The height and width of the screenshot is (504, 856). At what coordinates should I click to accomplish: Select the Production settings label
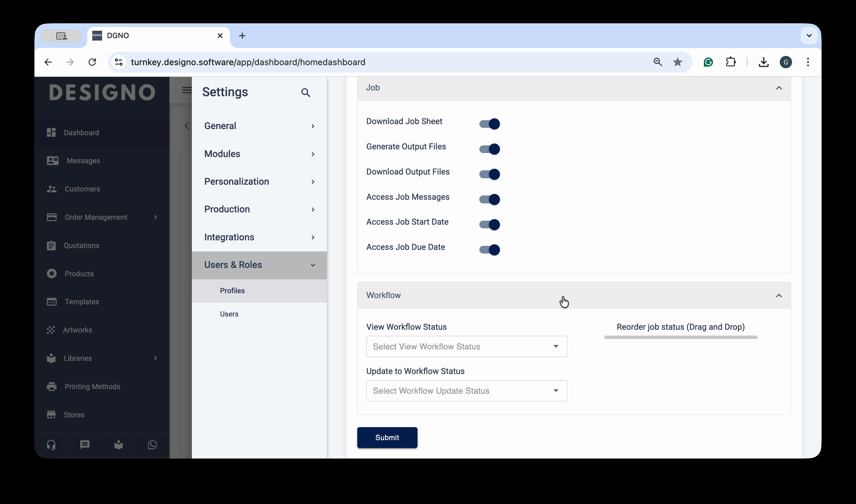[x=227, y=209]
